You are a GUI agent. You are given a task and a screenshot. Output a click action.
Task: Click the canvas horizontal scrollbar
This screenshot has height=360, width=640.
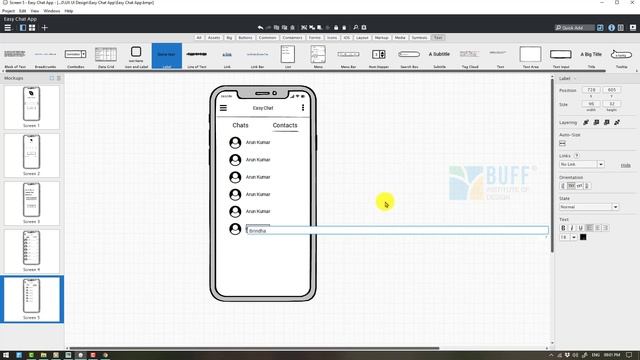point(253,348)
